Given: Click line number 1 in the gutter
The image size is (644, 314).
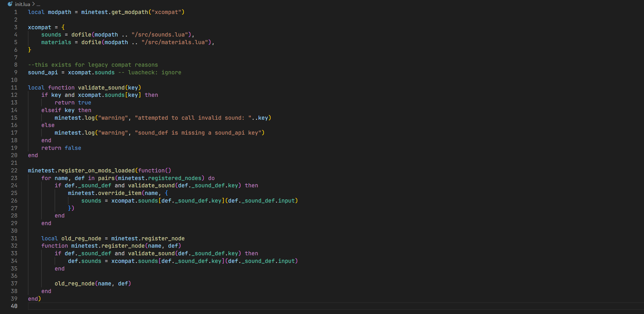Looking at the screenshot, I should (x=16, y=12).
